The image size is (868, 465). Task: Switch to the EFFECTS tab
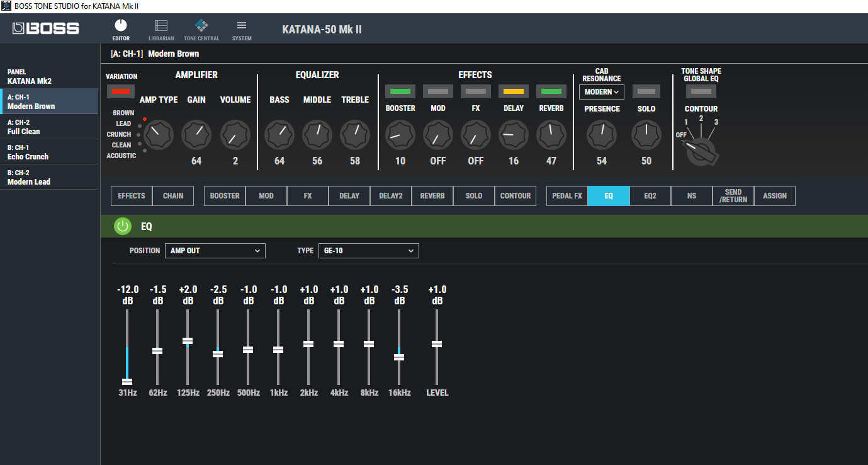[132, 196]
